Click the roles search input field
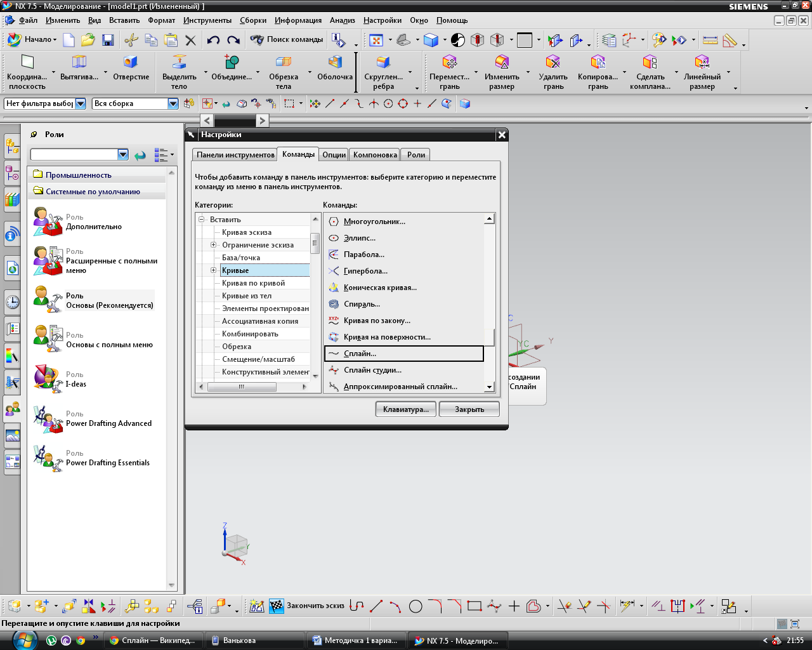 [74, 154]
